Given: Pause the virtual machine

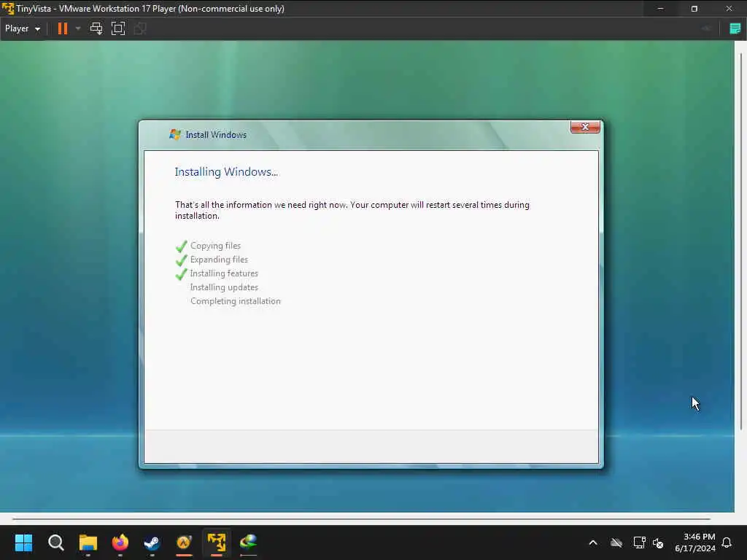Looking at the screenshot, I should point(63,28).
